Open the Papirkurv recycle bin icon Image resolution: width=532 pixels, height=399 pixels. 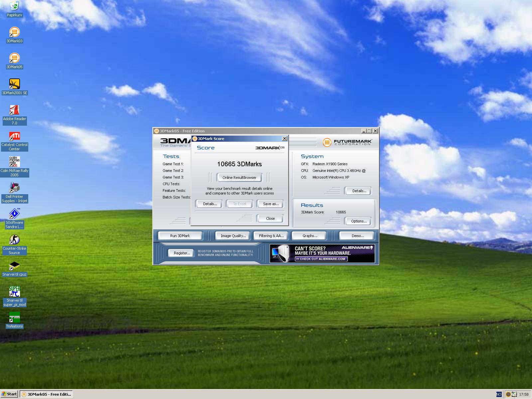[14, 9]
